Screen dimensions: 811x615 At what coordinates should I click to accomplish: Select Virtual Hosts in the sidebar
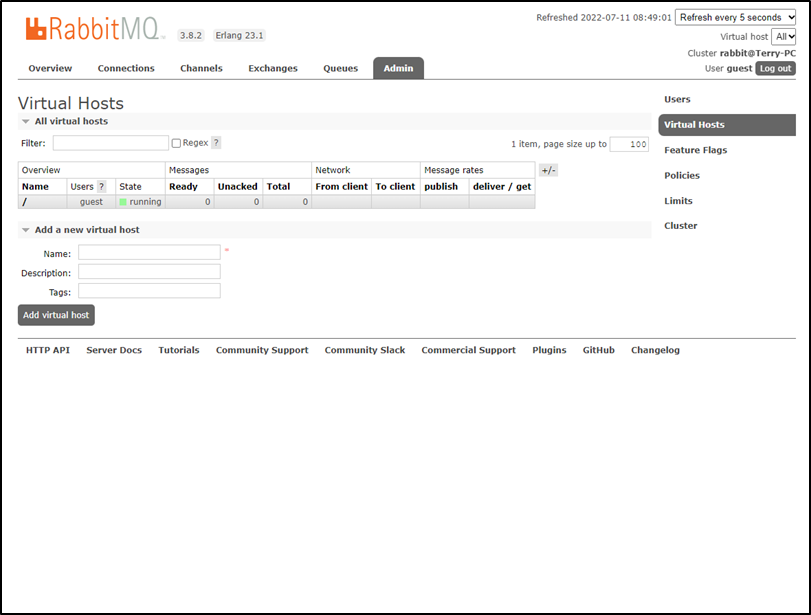[727, 125]
